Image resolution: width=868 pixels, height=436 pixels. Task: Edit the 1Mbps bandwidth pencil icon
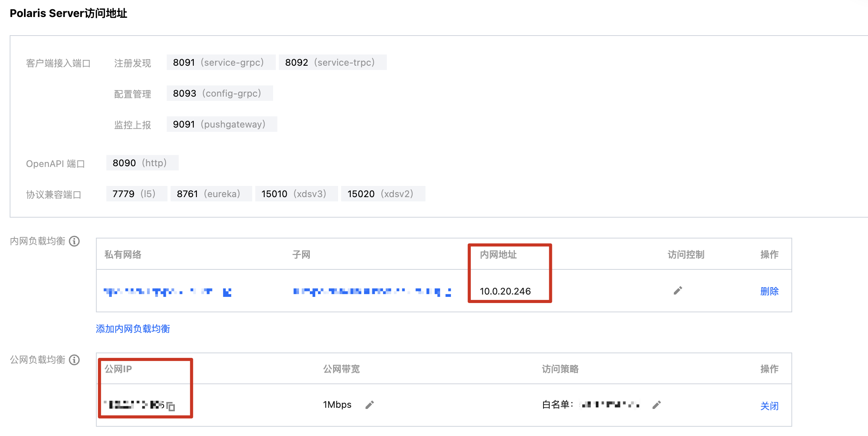[369, 405]
